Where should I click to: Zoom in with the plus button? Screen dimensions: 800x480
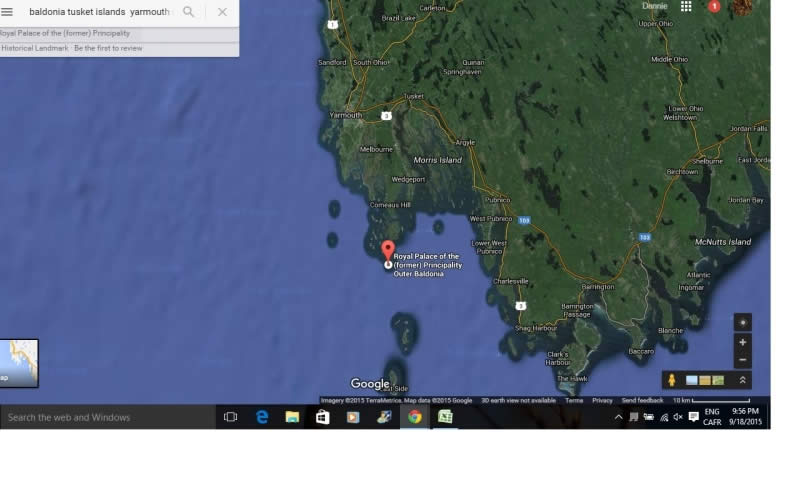(x=742, y=342)
